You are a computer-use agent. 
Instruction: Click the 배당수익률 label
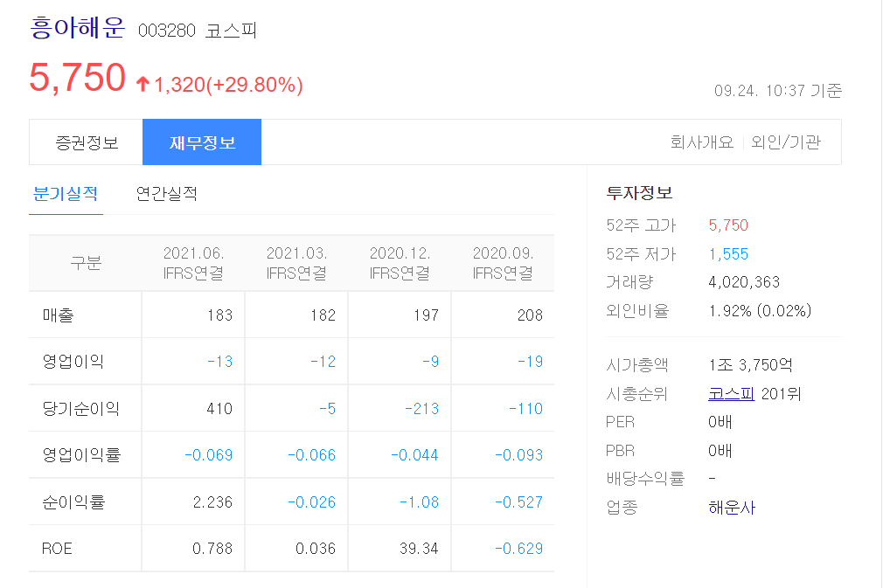(x=645, y=479)
